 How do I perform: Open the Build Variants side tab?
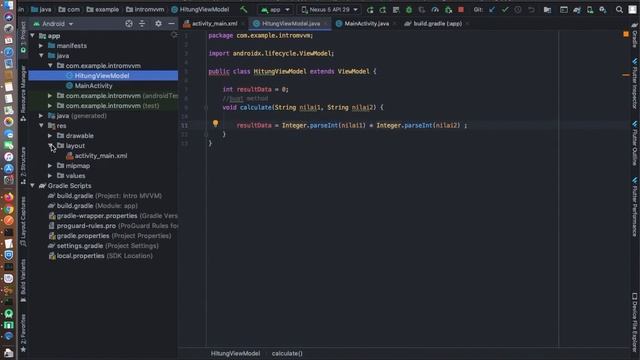(23, 281)
